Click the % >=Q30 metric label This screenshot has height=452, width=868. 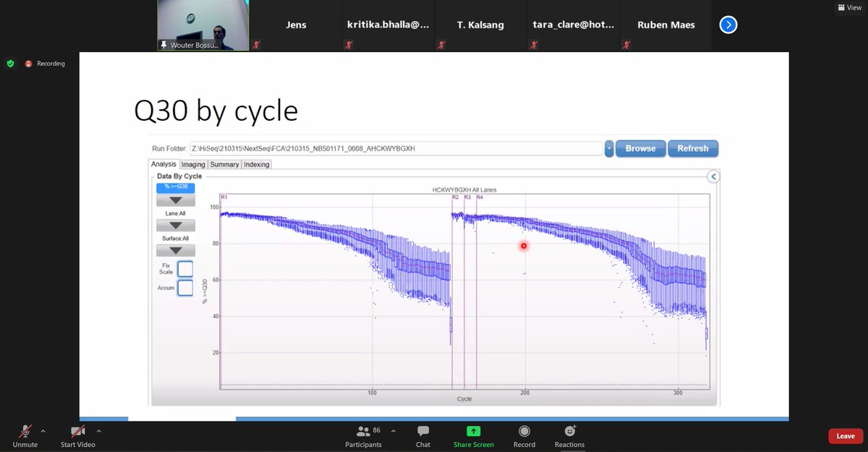pyautogui.click(x=175, y=187)
